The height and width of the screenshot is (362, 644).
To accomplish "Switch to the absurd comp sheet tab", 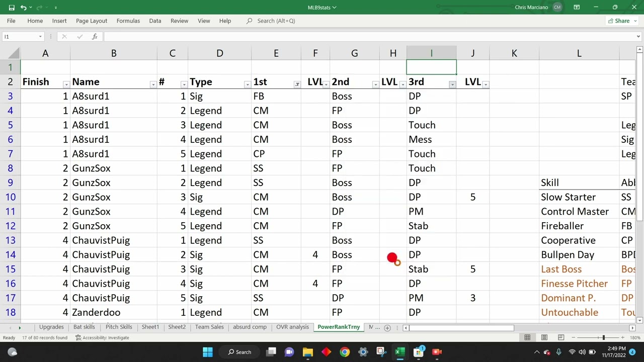I will coord(250,327).
